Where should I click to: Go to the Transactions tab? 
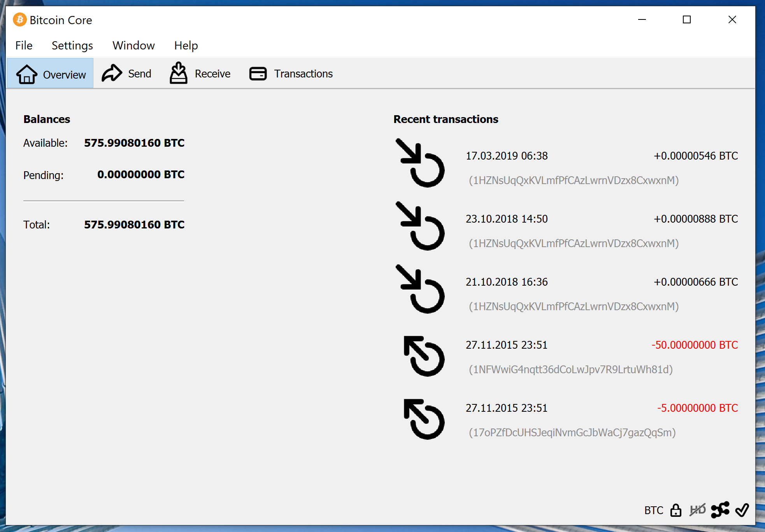pyautogui.click(x=291, y=74)
